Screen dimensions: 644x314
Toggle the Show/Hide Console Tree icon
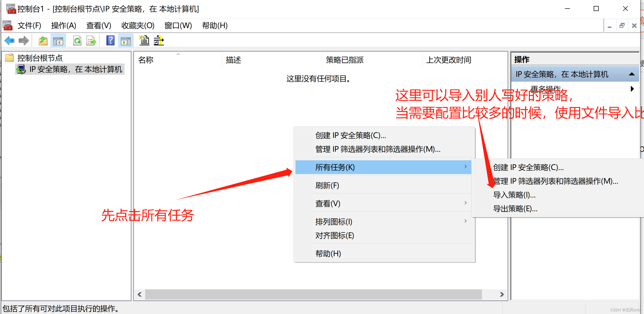58,40
